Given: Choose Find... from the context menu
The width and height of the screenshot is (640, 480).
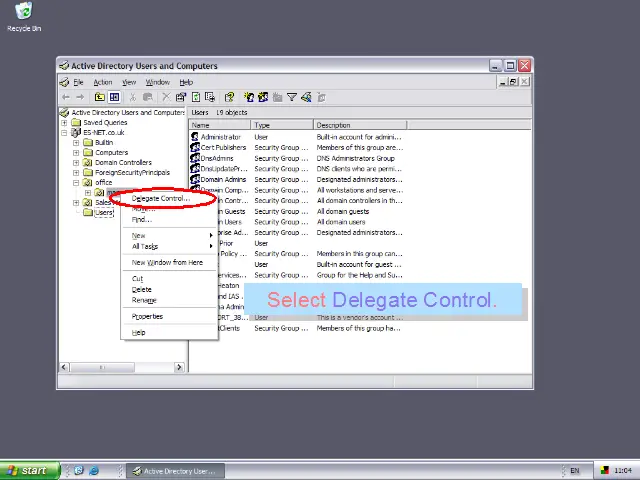Looking at the screenshot, I should click(169, 220).
